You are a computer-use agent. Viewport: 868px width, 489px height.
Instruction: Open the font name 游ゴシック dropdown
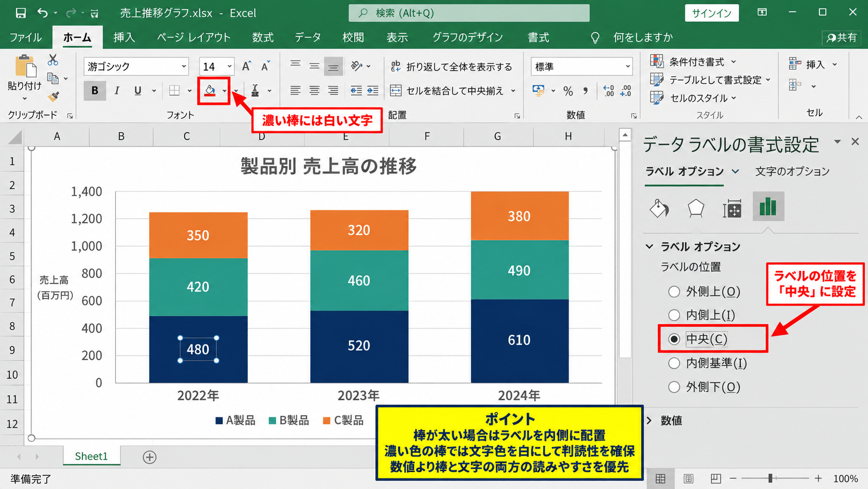184,67
